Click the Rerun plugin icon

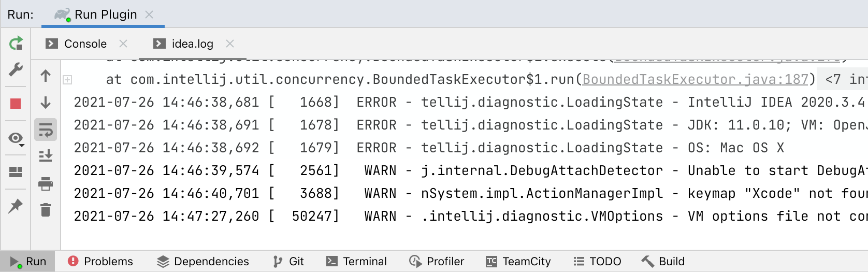point(16,43)
